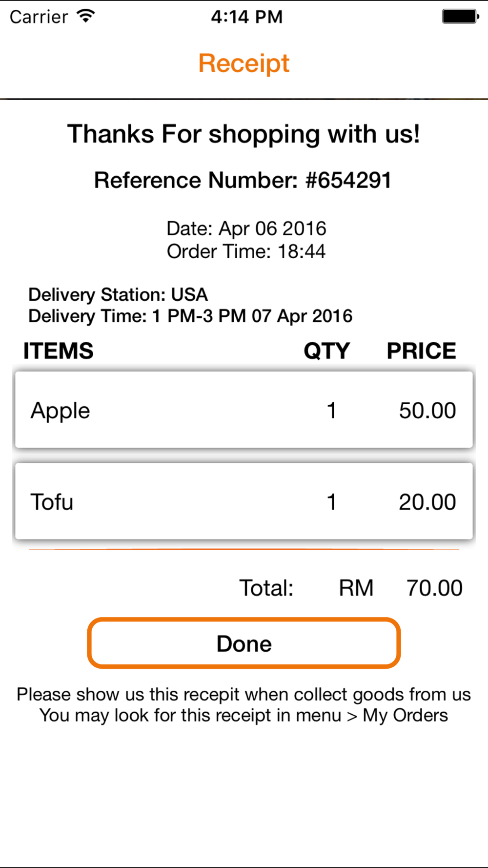
Task: Tap the Date: Apr 06 2016 text
Action: (246, 228)
